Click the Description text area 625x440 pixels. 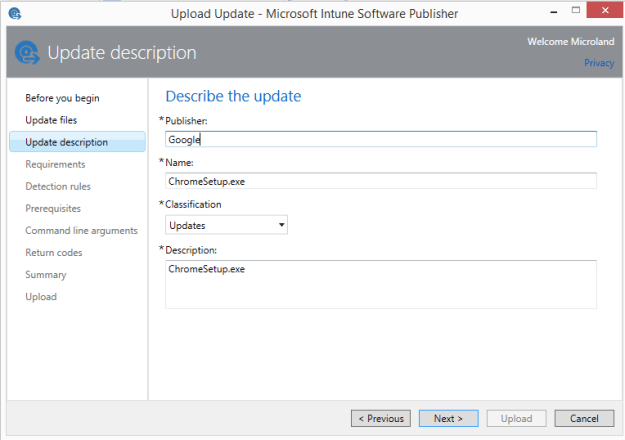[x=381, y=285]
